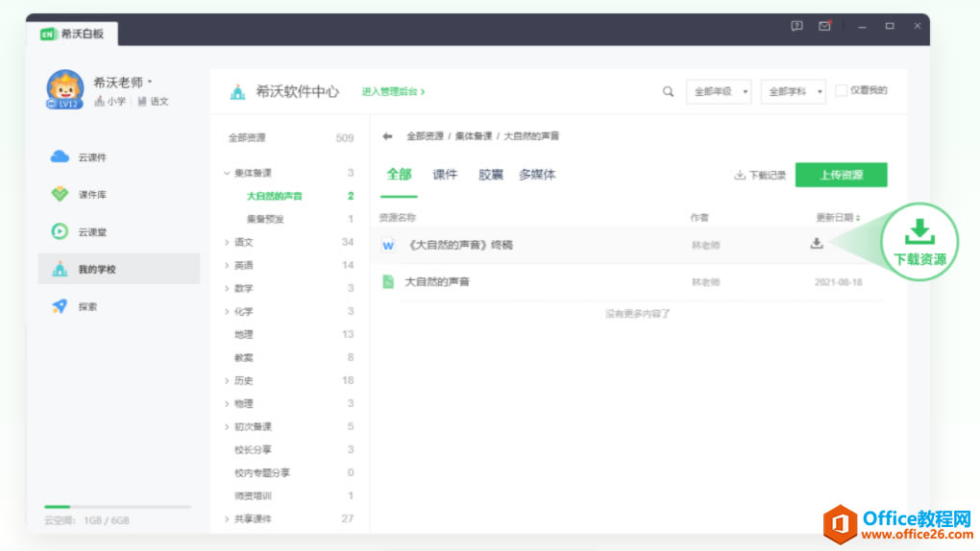Click the teacher avatar picture
Image resolution: width=980 pixels, height=551 pixels.
(65, 89)
